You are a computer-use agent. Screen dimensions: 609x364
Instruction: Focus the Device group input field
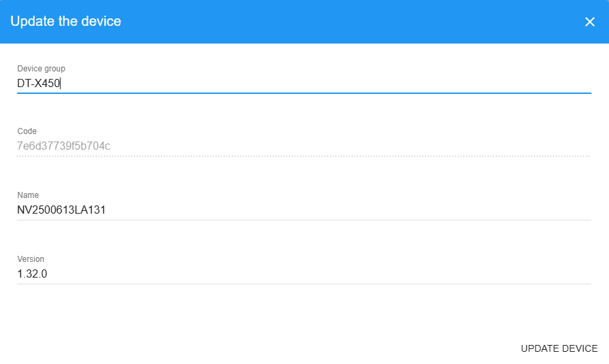(303, 84)
